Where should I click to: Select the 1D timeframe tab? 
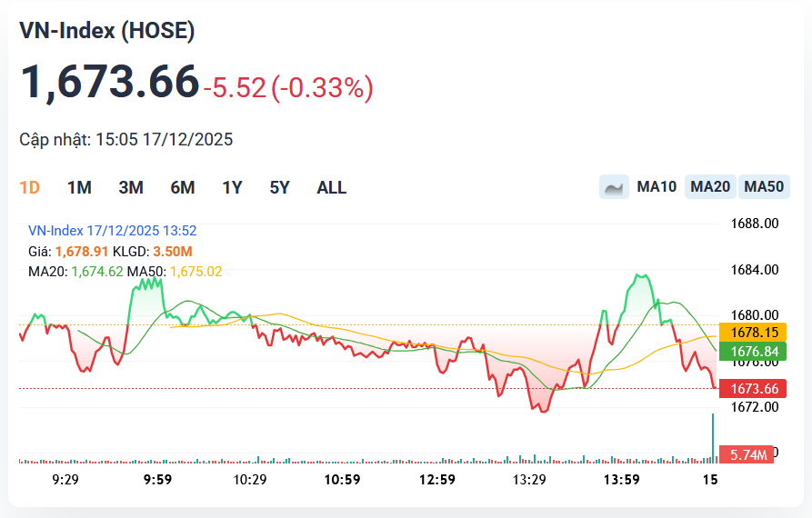(x=30, y=188)
